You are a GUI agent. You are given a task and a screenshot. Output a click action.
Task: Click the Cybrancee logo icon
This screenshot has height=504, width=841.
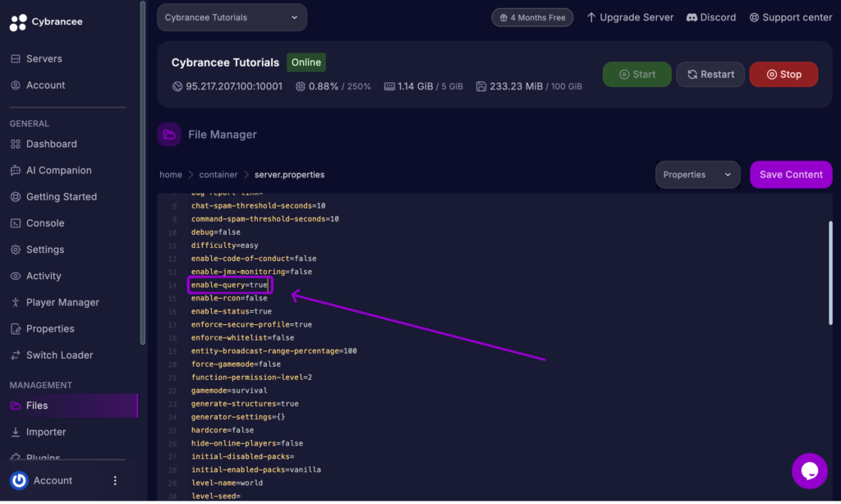pos(18,22)
